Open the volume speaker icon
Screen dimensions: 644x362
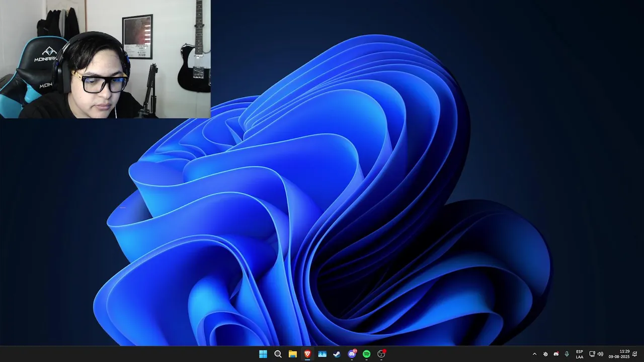click(600, 354)
